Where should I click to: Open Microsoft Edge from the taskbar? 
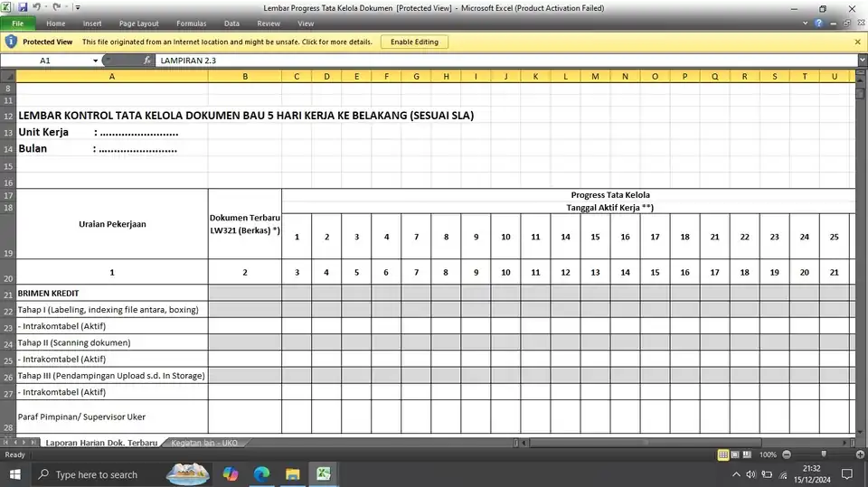click(x=261, y=474)
